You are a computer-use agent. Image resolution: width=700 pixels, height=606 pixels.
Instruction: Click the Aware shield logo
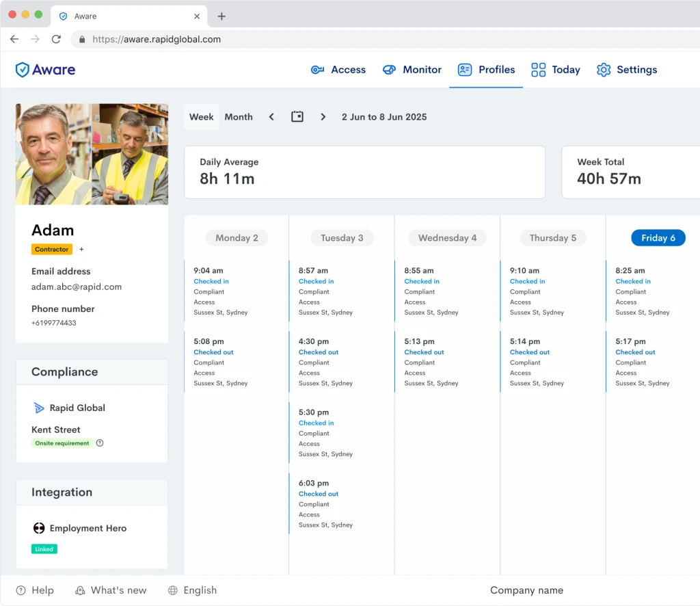(23, 70)
